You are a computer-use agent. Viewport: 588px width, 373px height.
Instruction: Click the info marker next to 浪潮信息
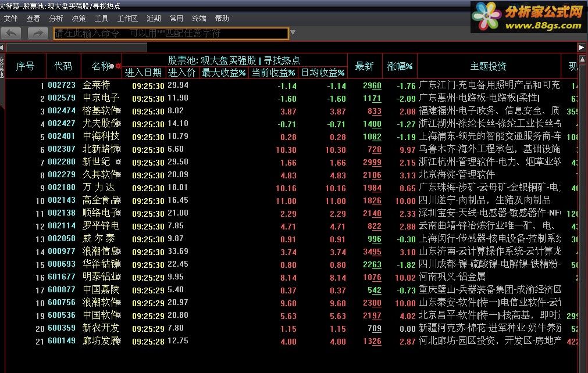(x=118, y=252)
